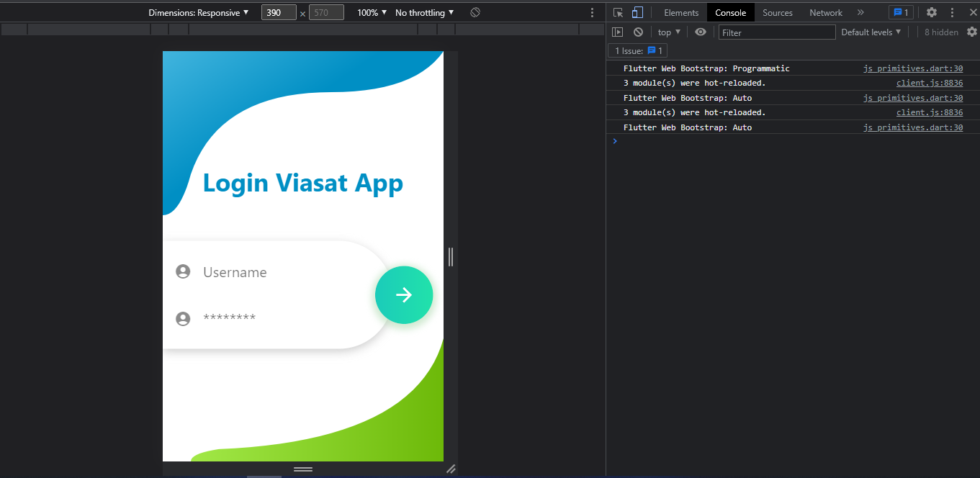Image resolution: width=980 pixels, height=478 pixels.
Task: Switch to the Network tab
Action: (x=826, y=12)
